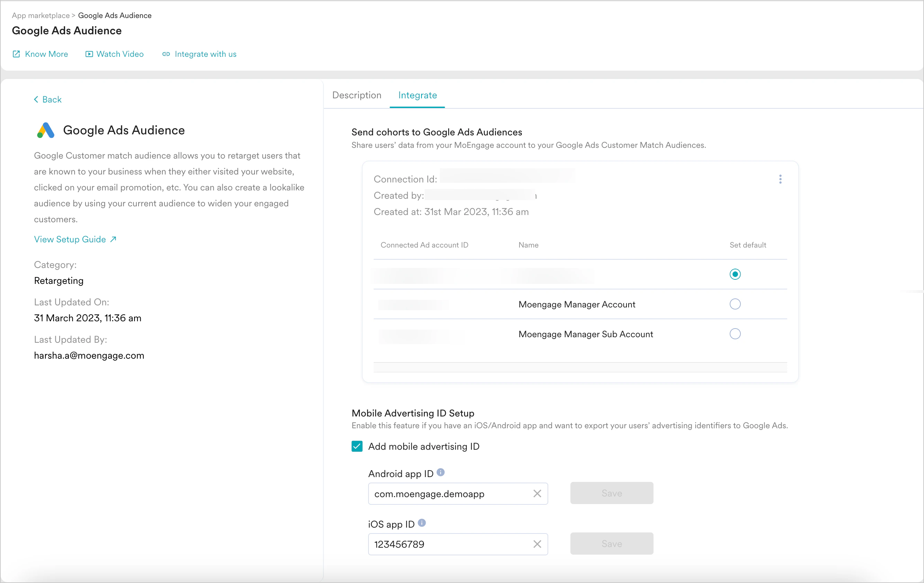The height and width of the screenshot is (583, 924).
Task: Set Moengage Manager Sub Account as default
Action: pos(735,334)
